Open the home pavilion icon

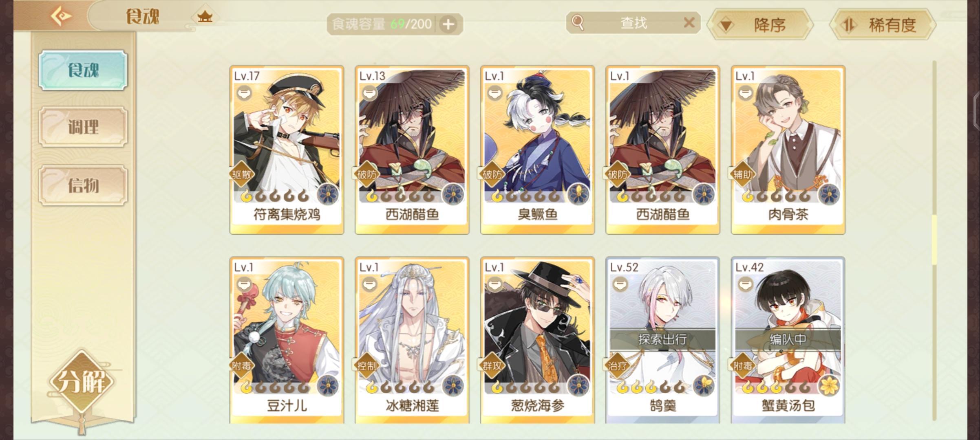point(205,17)
